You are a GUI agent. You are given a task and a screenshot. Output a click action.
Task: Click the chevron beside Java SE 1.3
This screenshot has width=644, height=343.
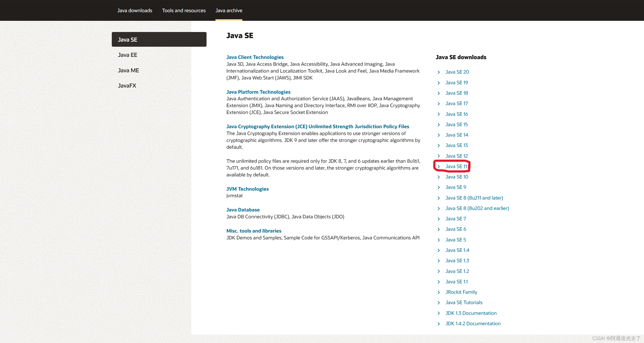[x=439, y=261]
